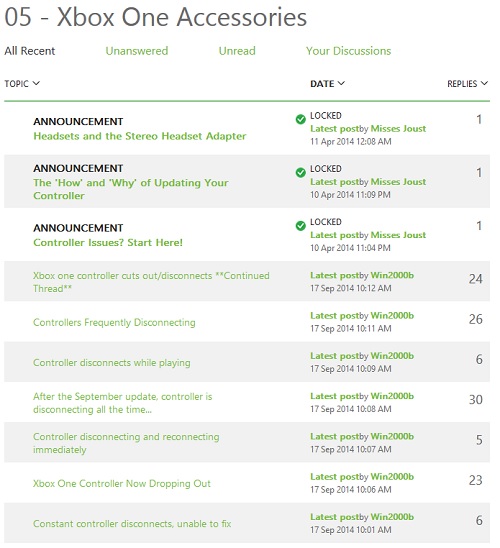500x548 pixels.
Task: Open After the September update thread
Action: [123, 403]
